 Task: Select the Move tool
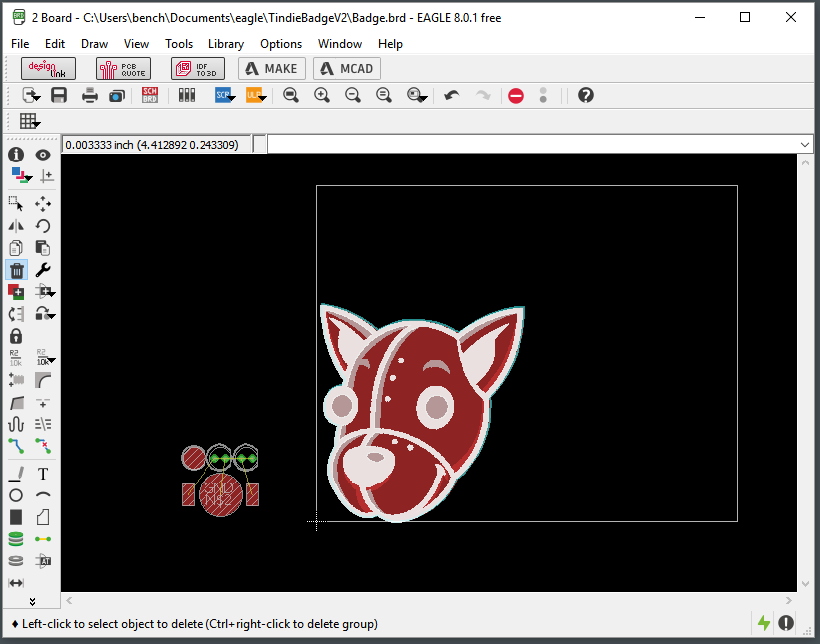tap(42, 204)
